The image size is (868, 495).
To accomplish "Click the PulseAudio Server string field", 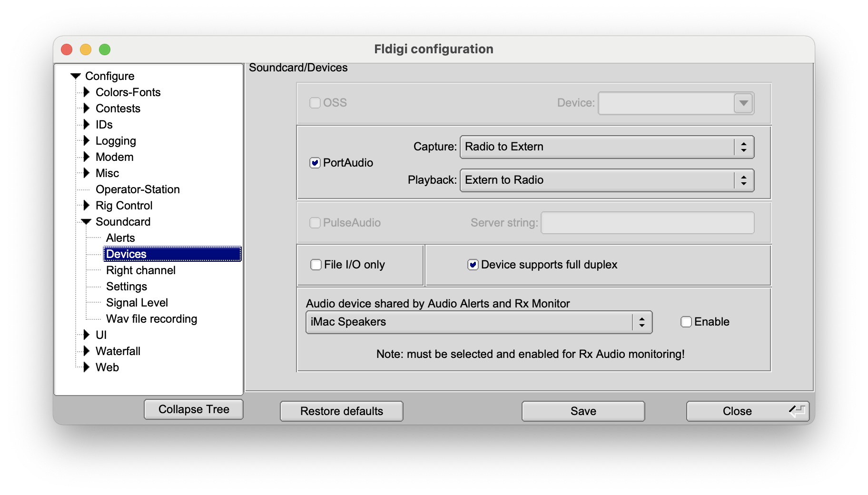I will point(648,223).
